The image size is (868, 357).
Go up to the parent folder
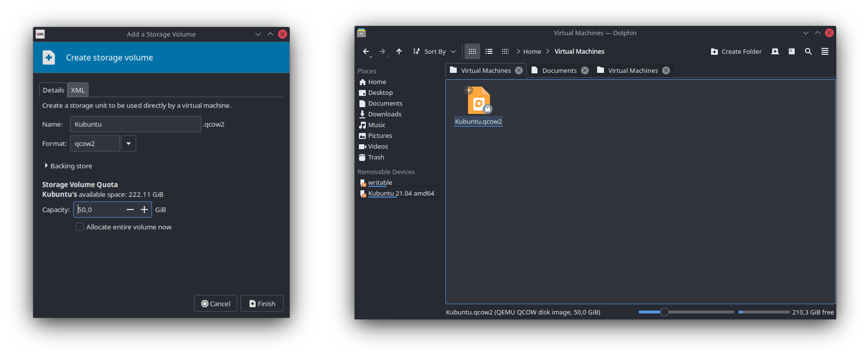click(399, 51)
